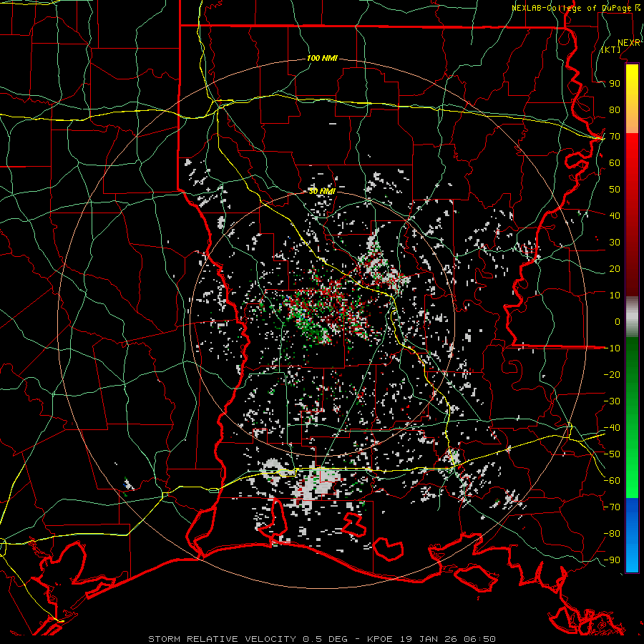The width and height of the screenshot is (644, 644).
Task: Click the 100 NMI range ring label
Action: [x=322, y=59]
